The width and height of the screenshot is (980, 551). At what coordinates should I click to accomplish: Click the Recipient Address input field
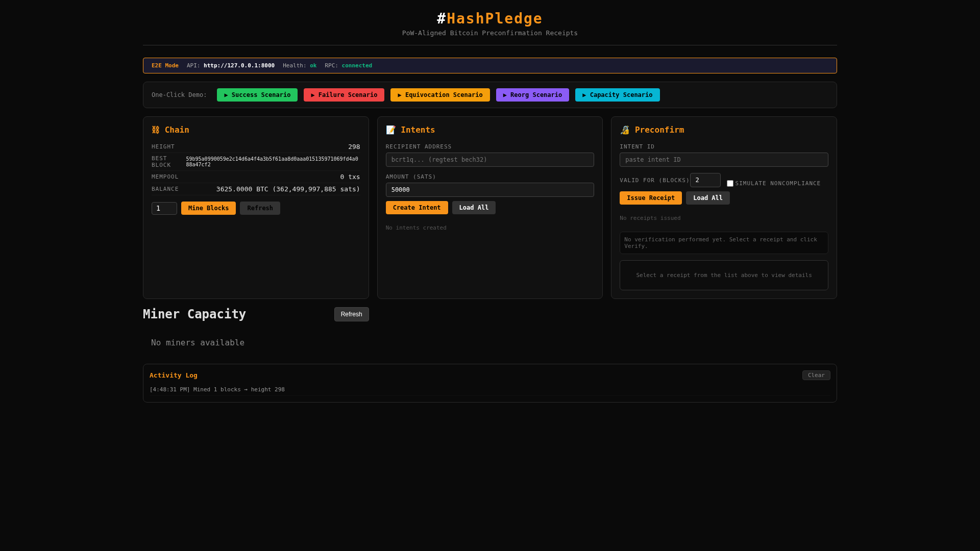489,160
